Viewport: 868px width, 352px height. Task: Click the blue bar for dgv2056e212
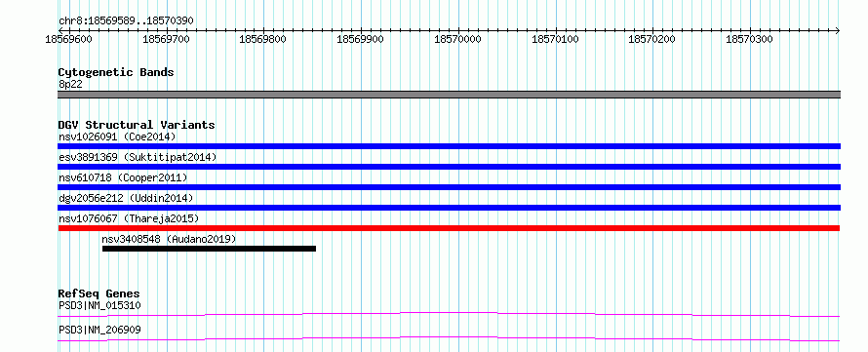tap(449, 208)
